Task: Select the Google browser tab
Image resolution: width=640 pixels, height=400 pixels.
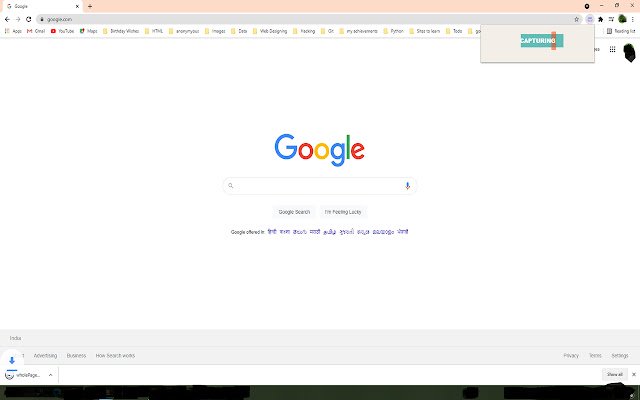Action: click(x=41, y=6)
